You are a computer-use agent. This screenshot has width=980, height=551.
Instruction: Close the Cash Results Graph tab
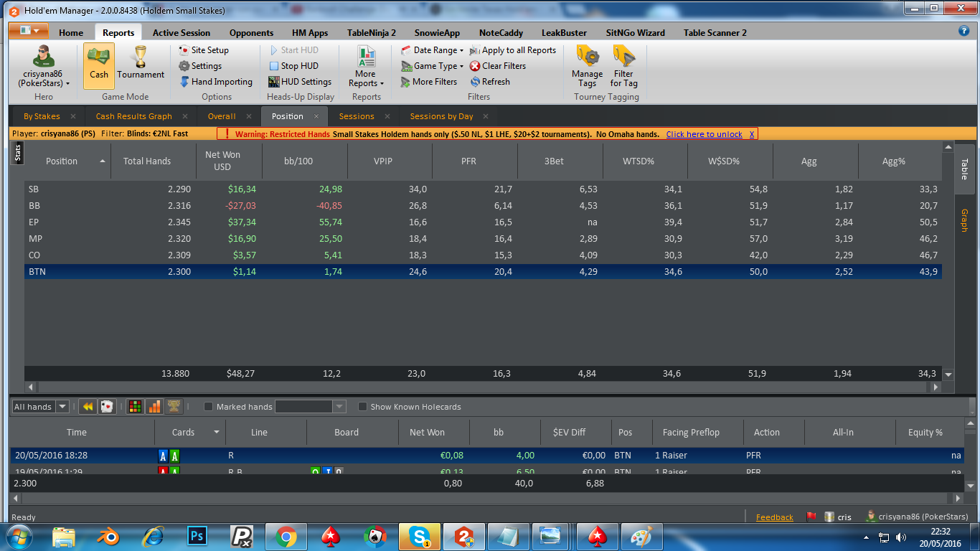coord(184,116)
